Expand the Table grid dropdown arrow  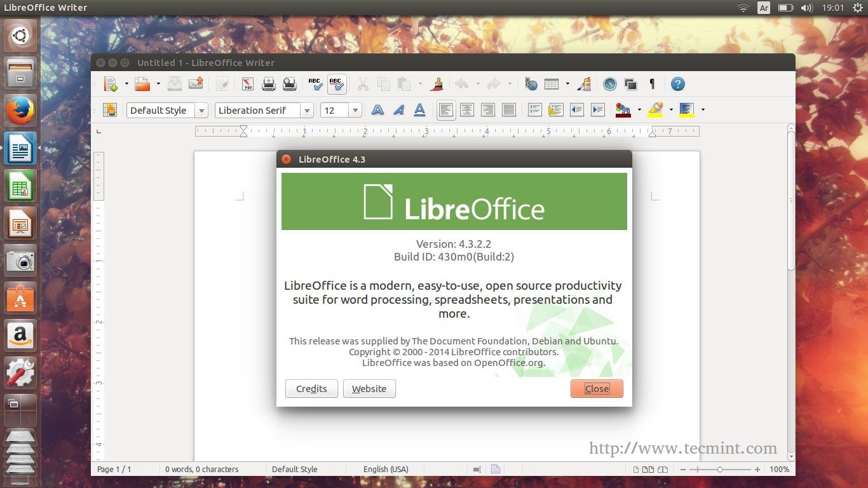pyautogui.click(x=567, y=84)
